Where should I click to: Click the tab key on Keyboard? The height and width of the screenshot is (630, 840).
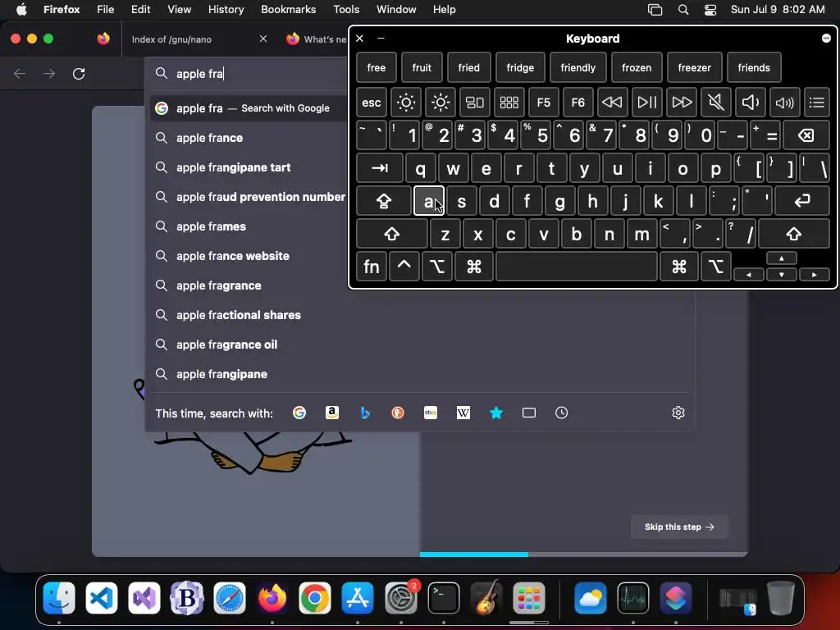point(379,168)
